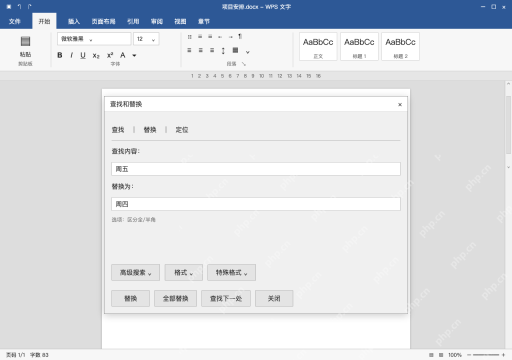Image resolution: width=512 pixels, height=360 pixels.
Task: Expand 高级搜索 options dropdown
Action: (135, 273)
